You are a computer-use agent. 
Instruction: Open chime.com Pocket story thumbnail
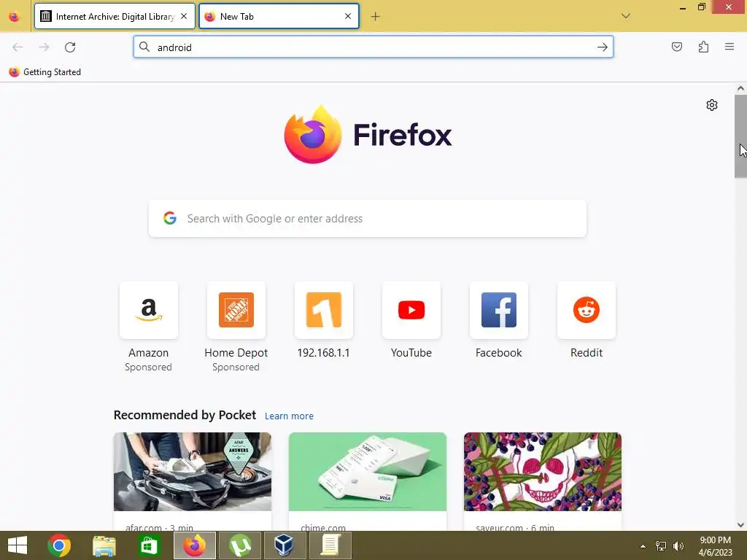tap(368, 472)
